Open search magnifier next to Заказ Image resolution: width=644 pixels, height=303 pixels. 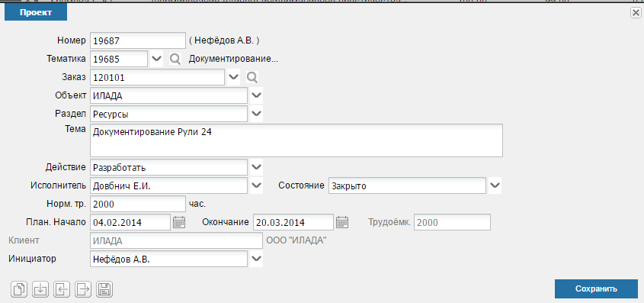[252, 77]
